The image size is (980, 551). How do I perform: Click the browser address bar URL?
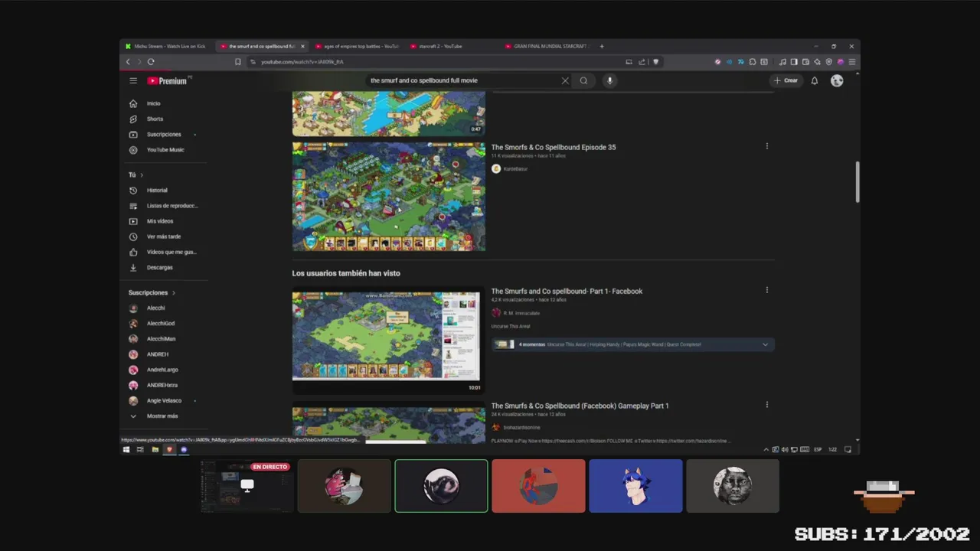click(x=302, y=62)
